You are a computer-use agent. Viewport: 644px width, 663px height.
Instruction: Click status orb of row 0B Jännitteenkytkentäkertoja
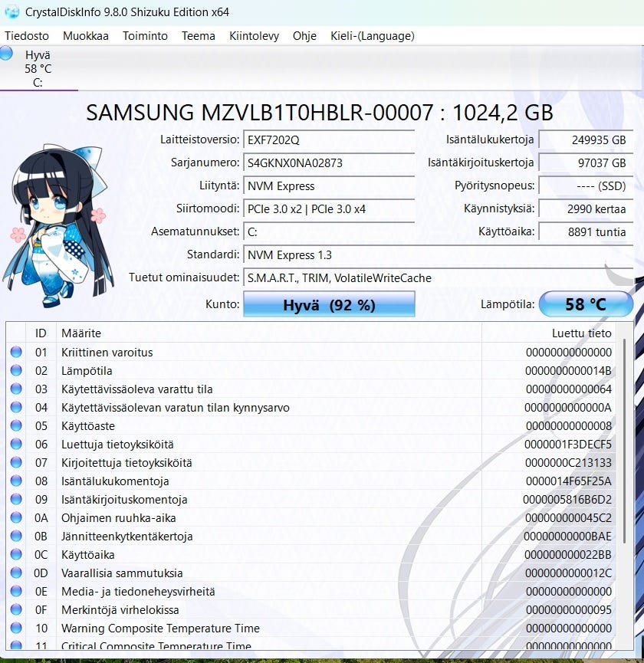(x=16, y=536)
